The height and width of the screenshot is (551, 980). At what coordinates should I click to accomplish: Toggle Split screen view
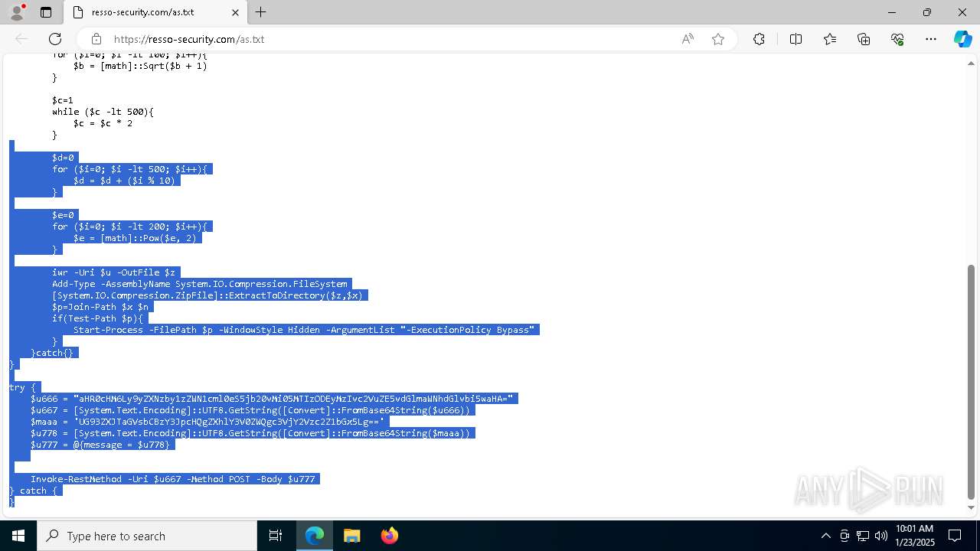(x=795, y=39)
